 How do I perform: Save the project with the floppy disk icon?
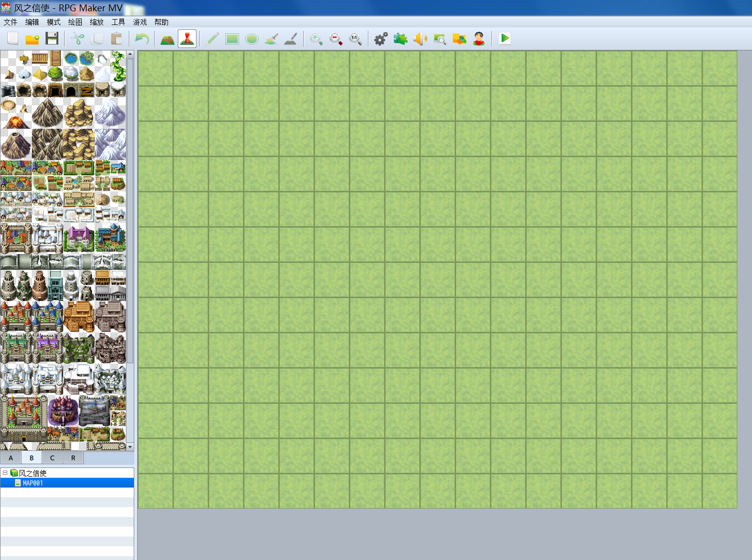[52, 39]
